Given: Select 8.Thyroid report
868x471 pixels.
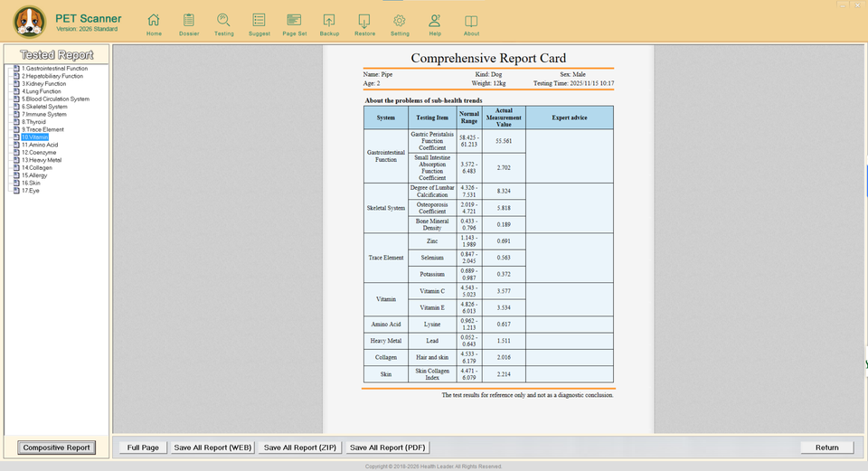Looking at the screenshot, I should coord(33,122).
